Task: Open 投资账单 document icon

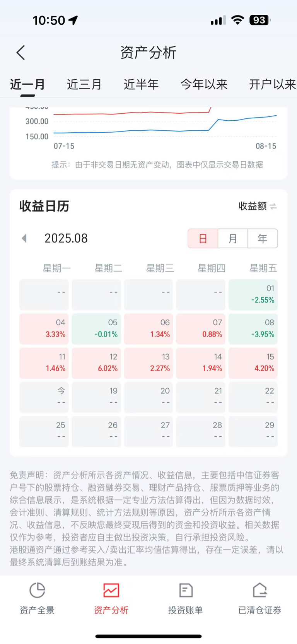Action: [x=186, y=590]
